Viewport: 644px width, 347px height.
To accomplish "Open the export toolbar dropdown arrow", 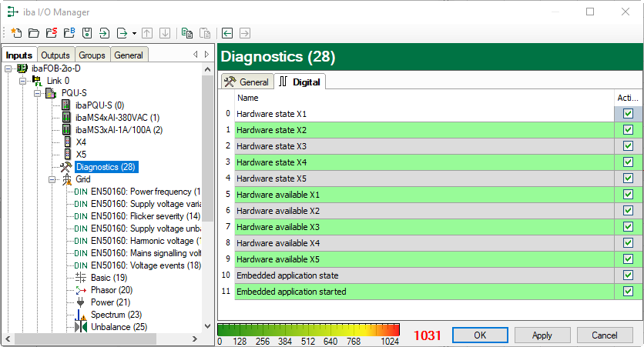I will (x=134, y=33).
